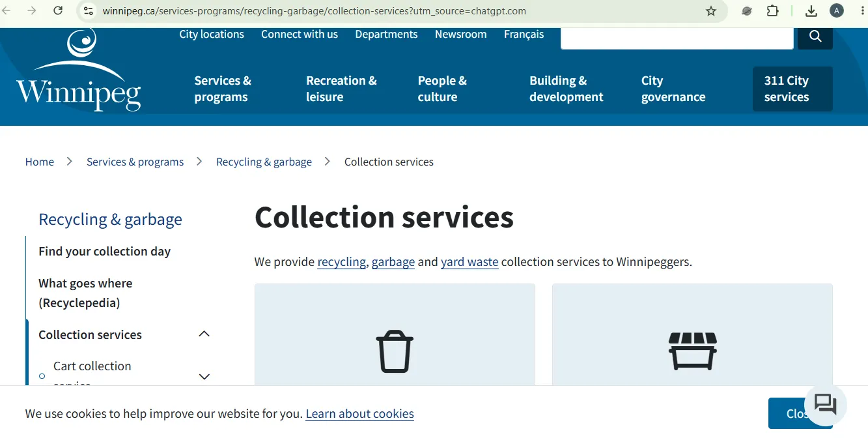Viewport: 868px width, 440px height.
Task: Open Services & programs menu
Action: point(223,89)
